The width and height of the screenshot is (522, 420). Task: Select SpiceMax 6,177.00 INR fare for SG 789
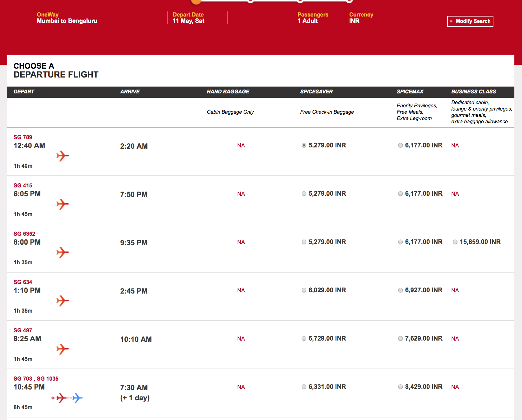pos(400,145)
